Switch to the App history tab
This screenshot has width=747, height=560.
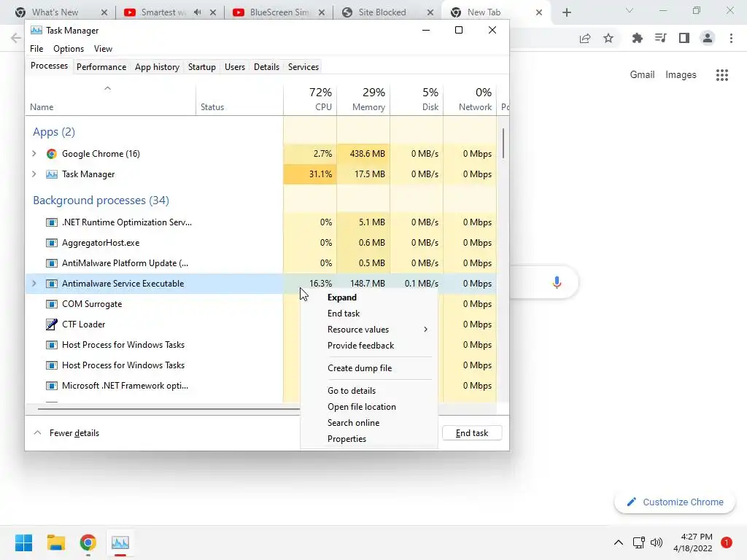(x=158, y=67)
